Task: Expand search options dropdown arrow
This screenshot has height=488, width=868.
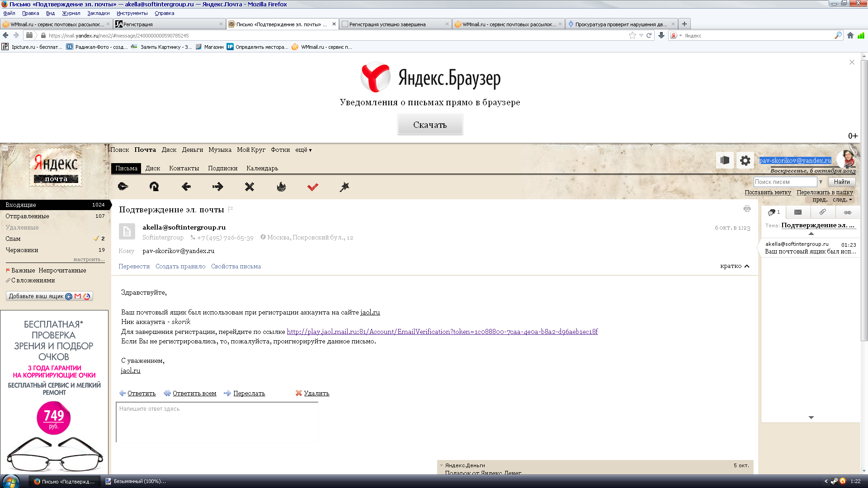Action: [x=821, y=182]
